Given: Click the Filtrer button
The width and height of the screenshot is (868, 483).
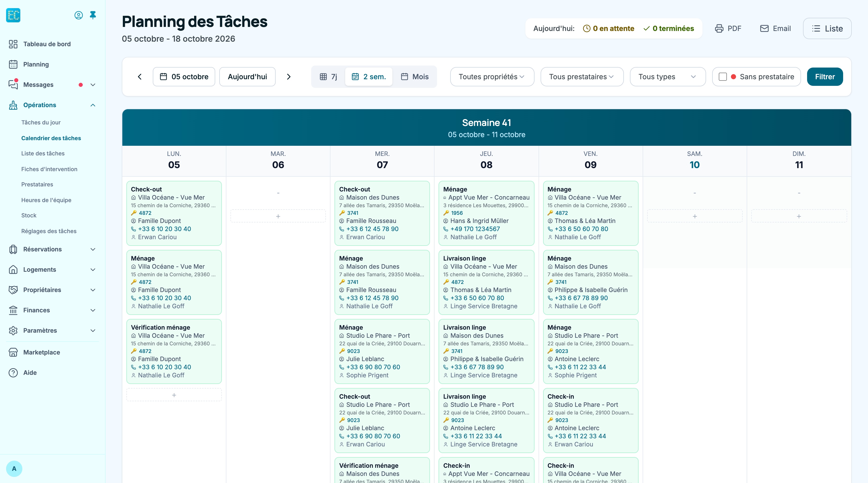Looking at the screenshot, I should 825,77.
